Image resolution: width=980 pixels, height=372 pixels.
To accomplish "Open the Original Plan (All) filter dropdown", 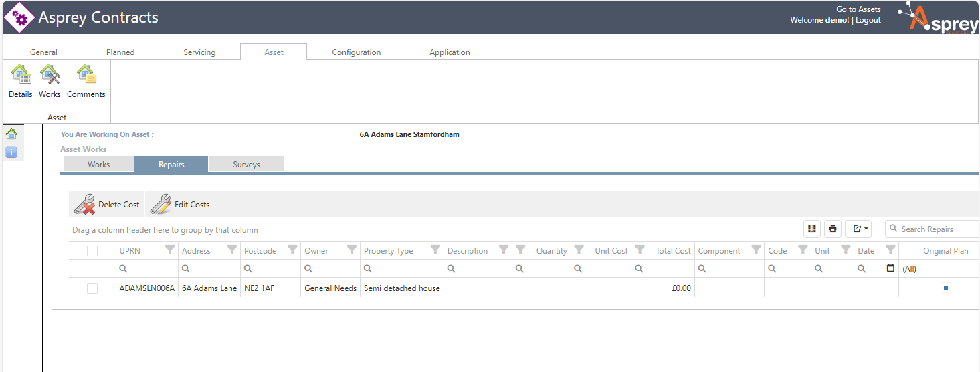I will (x=937, y=268).
